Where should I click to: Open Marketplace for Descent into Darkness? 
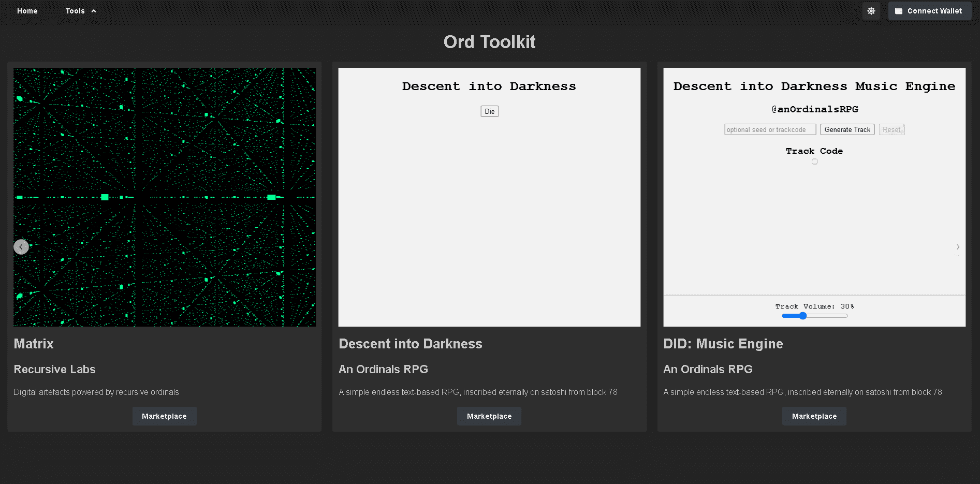click(x=489, y=416)
